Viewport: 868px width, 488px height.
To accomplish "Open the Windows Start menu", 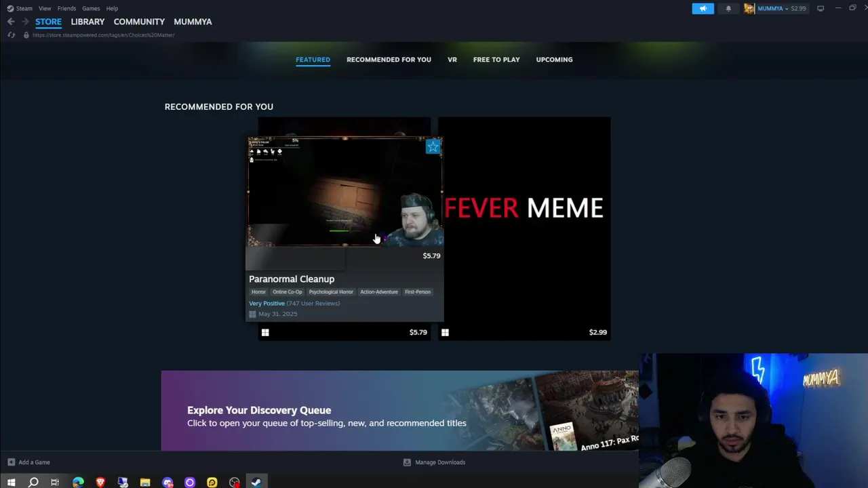I will coord(11,482).
